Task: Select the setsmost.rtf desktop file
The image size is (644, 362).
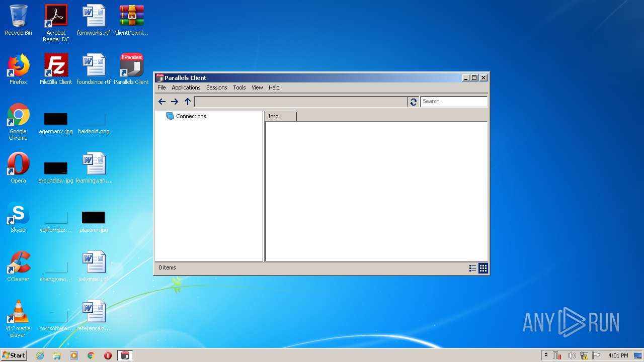Action: (x=94, y=266)
